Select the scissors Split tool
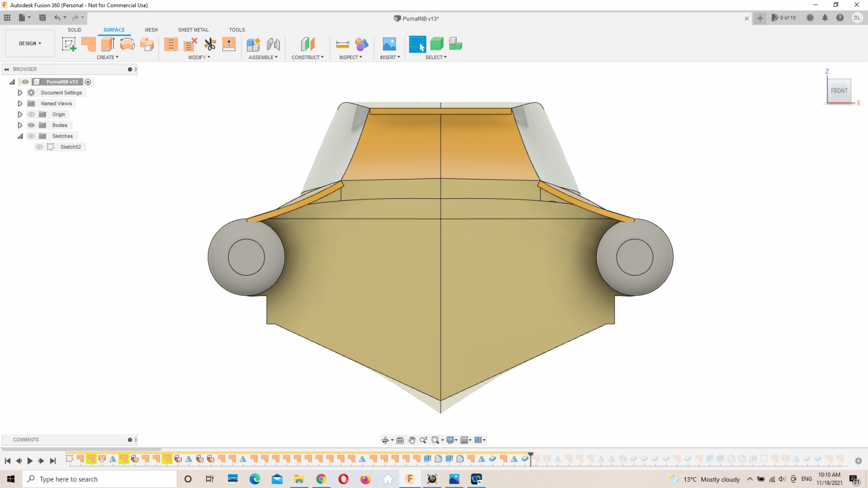This screenshot has height=488, width=868. click(210, 44)
